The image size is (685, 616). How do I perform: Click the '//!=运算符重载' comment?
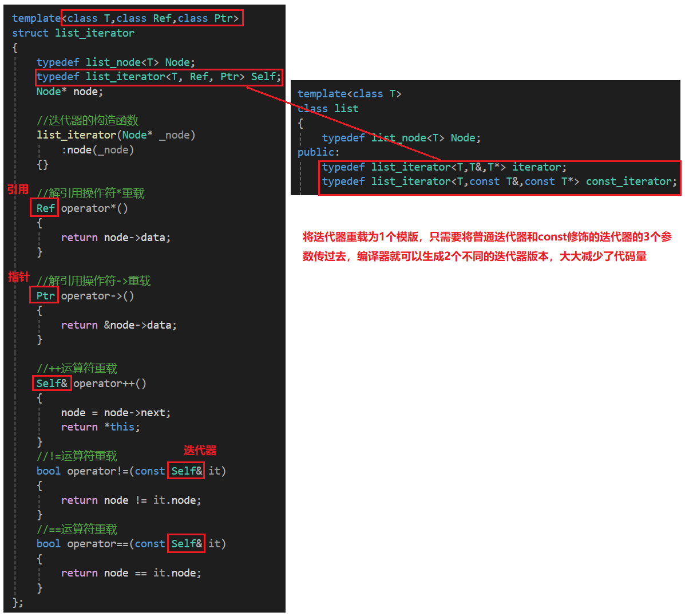(x=77, y=456)
